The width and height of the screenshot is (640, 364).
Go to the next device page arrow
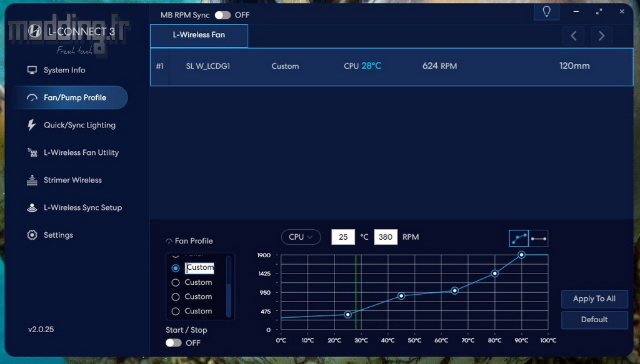(x=601, y=36)
